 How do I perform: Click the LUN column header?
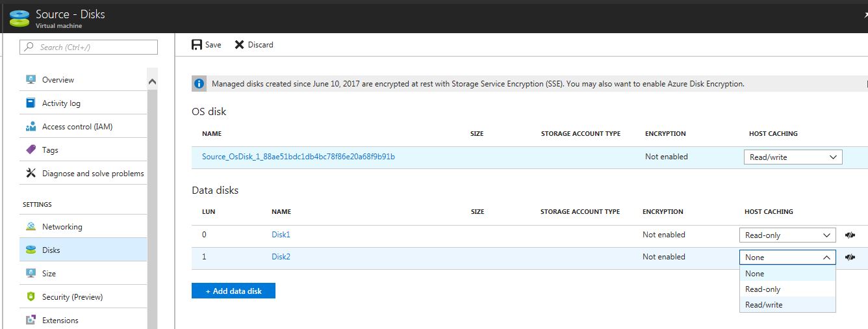pyautogui.click(x=209, y=211)
